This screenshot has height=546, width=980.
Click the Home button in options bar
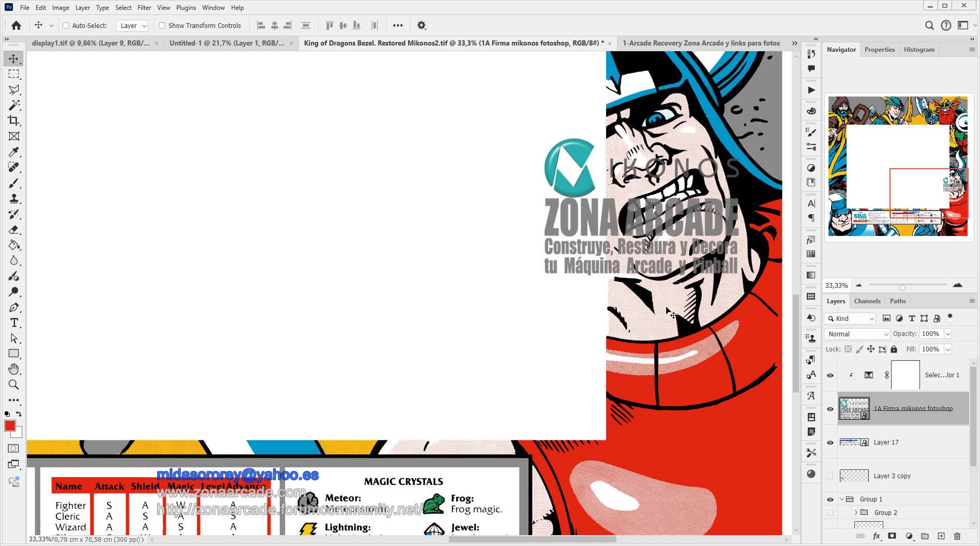click(17, 25)
